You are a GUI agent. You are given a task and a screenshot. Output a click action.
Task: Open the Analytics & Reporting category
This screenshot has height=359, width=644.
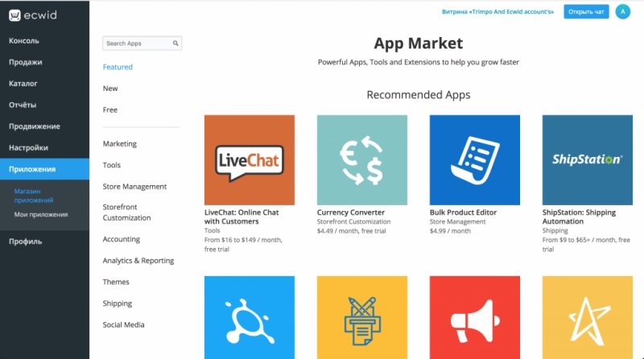pyautogui.click(x=138, y=261)
